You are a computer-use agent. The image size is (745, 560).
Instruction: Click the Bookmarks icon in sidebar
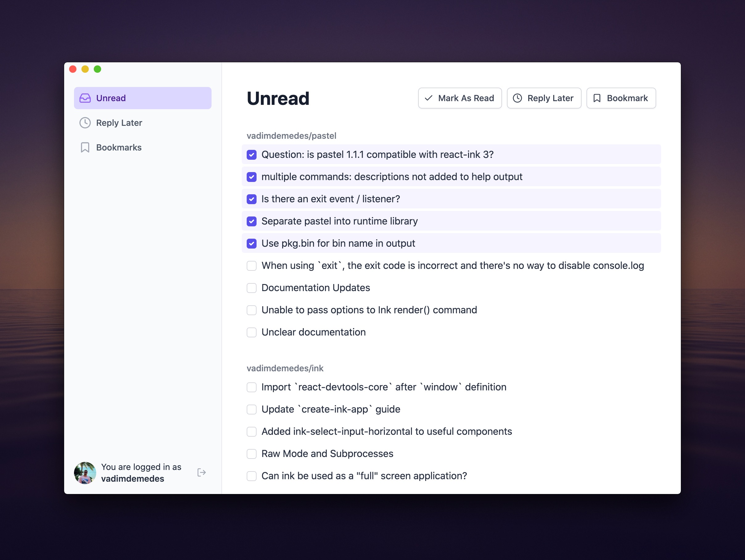tap(85, 147)
